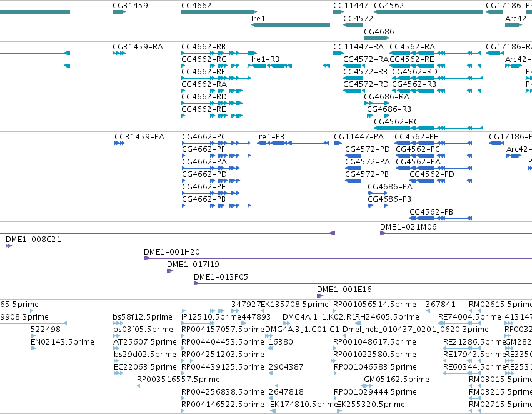
Task: Open the CG11447-PA protein label
Action: pos(359,137)
